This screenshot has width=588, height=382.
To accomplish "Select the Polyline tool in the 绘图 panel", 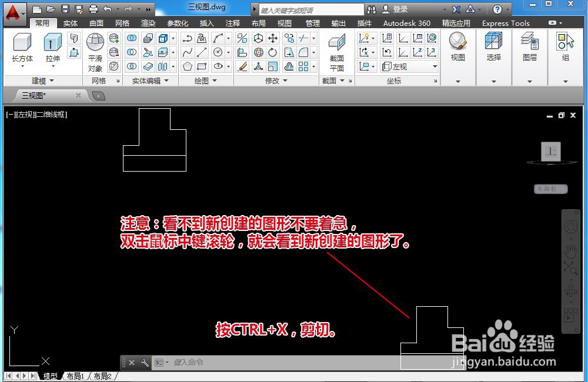I will point(187,38).
